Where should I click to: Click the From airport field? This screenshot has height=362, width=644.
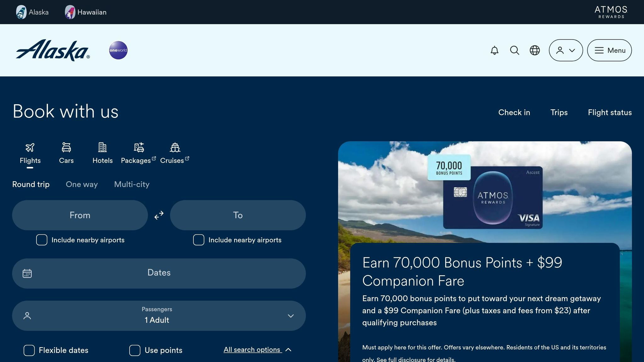click(x=80, y=215)
